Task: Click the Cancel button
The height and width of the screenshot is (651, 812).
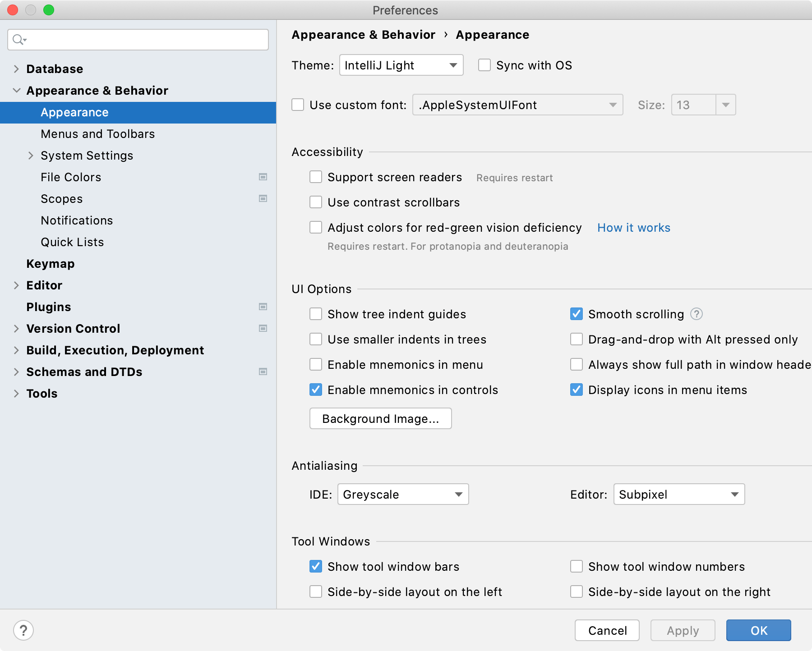Action: click(607, 630)
